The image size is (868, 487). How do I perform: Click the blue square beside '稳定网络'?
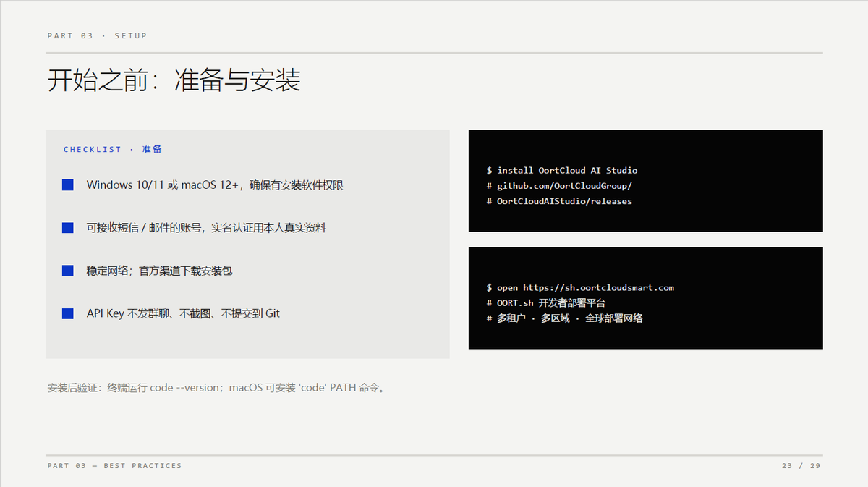pyautogui.click(x=68, y=271)
